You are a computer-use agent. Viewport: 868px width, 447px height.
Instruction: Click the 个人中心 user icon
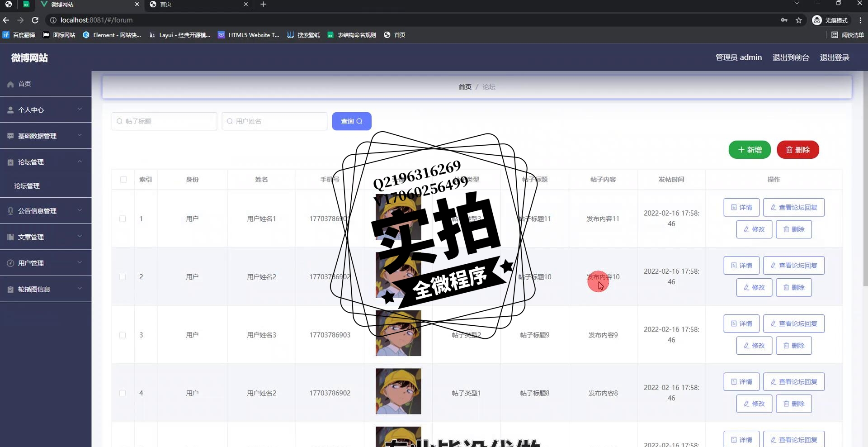tap(10, 110)
